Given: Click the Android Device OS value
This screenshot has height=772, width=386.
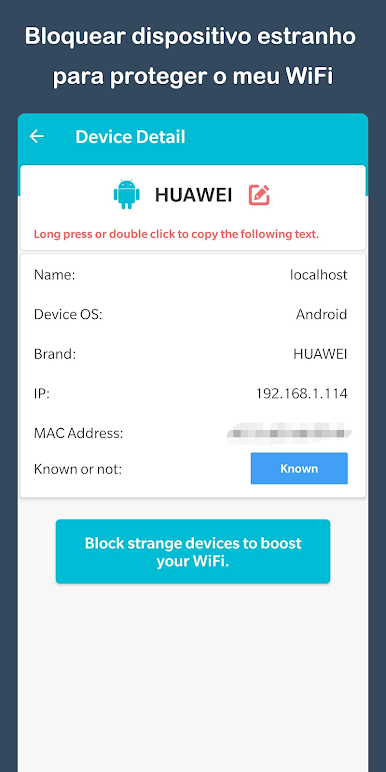Looking at the screenshot, I should (322, 314).
